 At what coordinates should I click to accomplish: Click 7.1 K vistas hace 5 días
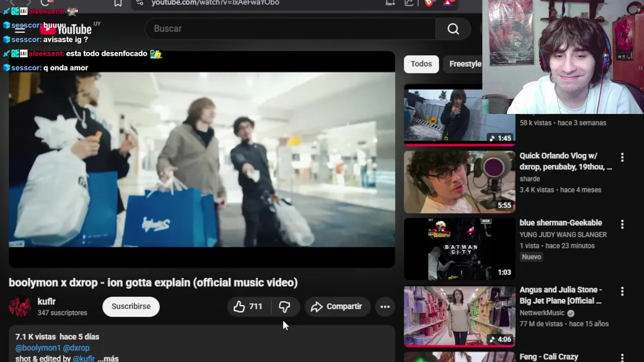(x=57, y=337)
